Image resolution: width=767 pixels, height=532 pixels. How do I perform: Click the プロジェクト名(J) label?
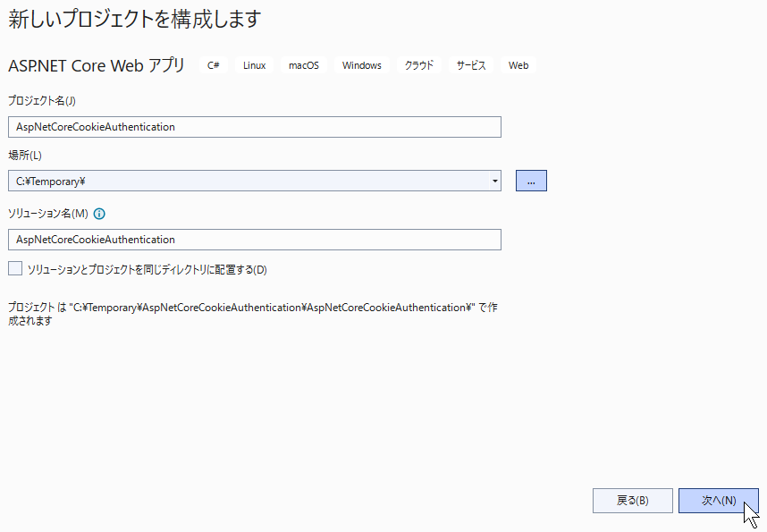pyautogui.click(x=42, y=101)
